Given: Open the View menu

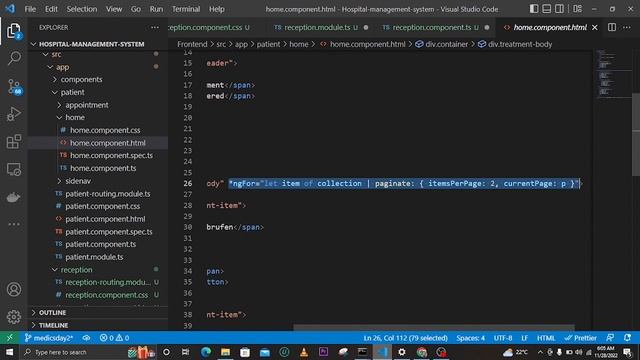Looking at the screenshot, I should tap(114, 9).
